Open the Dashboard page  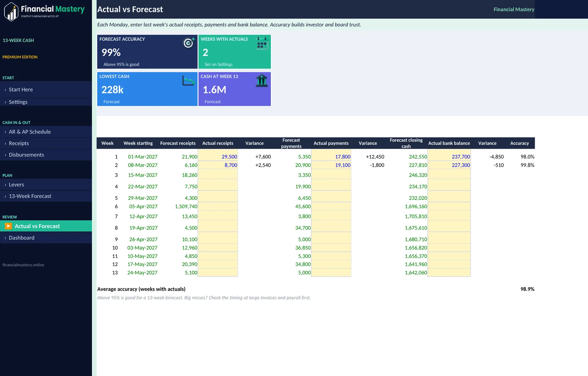click(46, 238)
